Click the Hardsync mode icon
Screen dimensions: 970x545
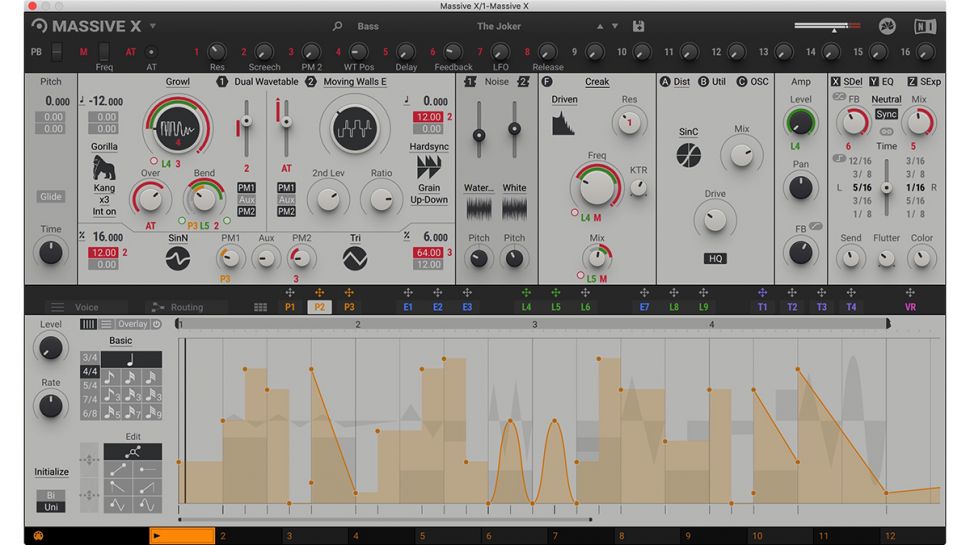pyautogui.click(x=430, y=166)
